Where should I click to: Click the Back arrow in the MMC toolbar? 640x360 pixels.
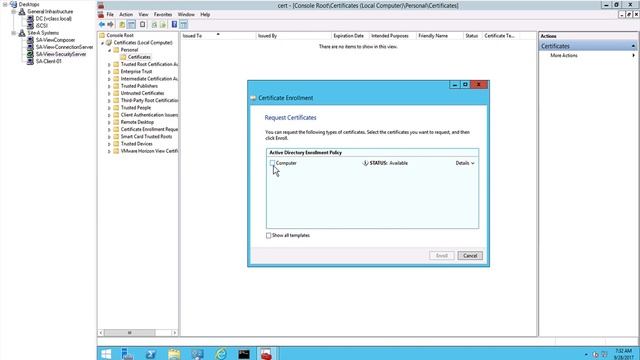click(102, 24)
